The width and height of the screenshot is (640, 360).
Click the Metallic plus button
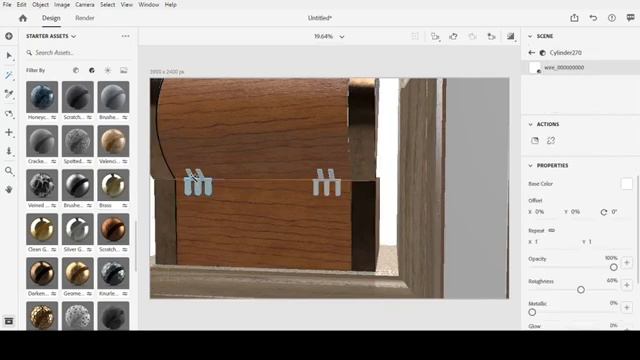pyautogui.click(x=627, y=307)
